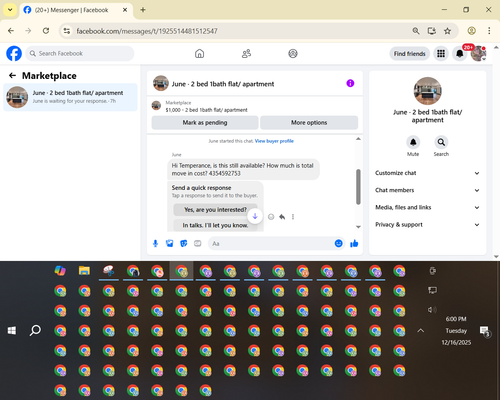Open Chrome tab search dropdown
The width and height of the screenshot is (500, 400).
10,10
